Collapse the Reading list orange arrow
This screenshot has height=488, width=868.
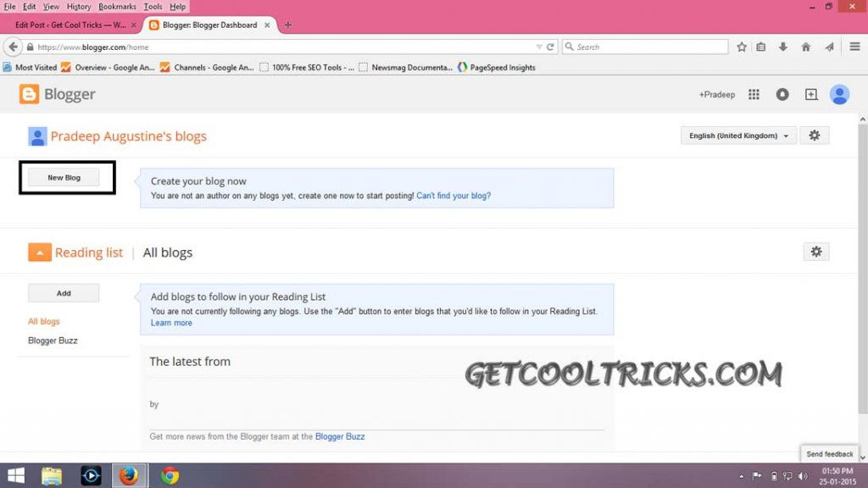click(x=40, y=252)
